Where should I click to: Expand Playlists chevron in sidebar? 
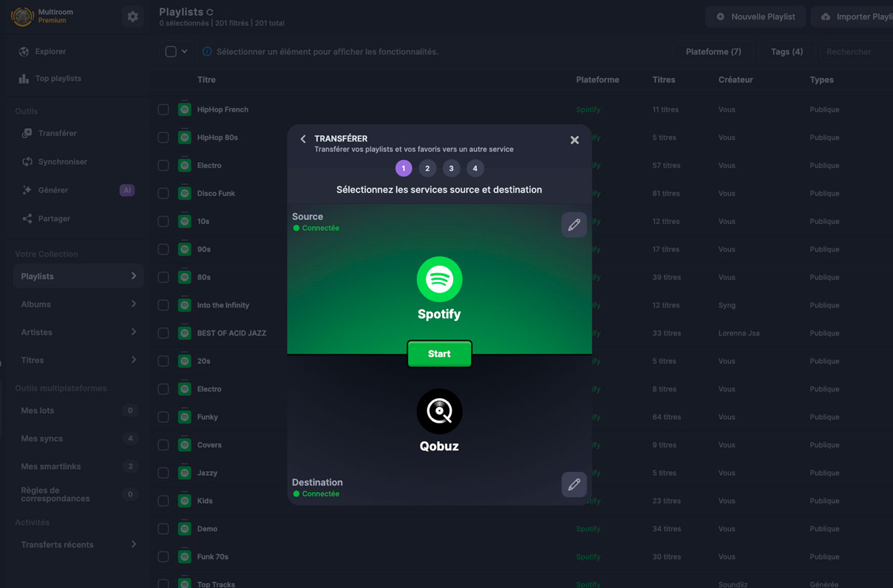click(133, 276)
